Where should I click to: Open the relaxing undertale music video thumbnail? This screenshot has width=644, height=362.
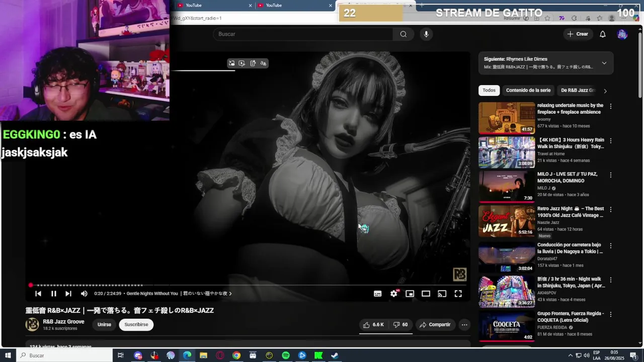pos(507,118)
